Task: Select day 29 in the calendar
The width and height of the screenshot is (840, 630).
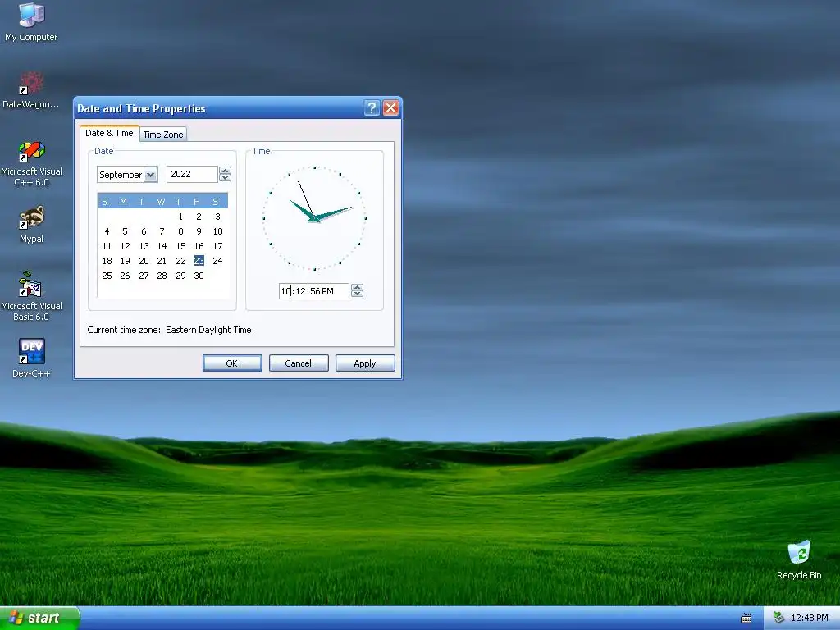Action: pyautogui.click(x=180, y=276)
